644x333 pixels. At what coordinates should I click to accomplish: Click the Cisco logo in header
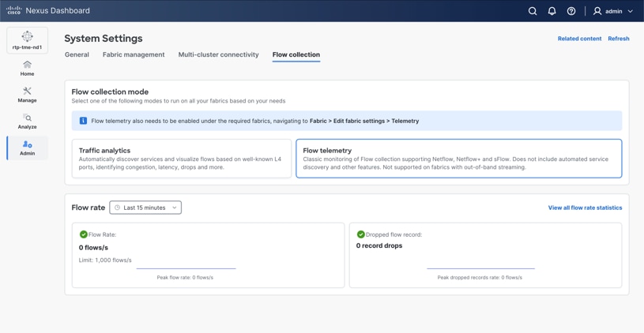tap(14, 11)
